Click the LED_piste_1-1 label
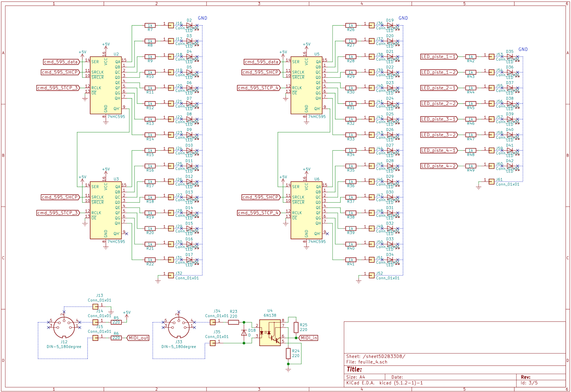571x392 pixels. [438, 57]
